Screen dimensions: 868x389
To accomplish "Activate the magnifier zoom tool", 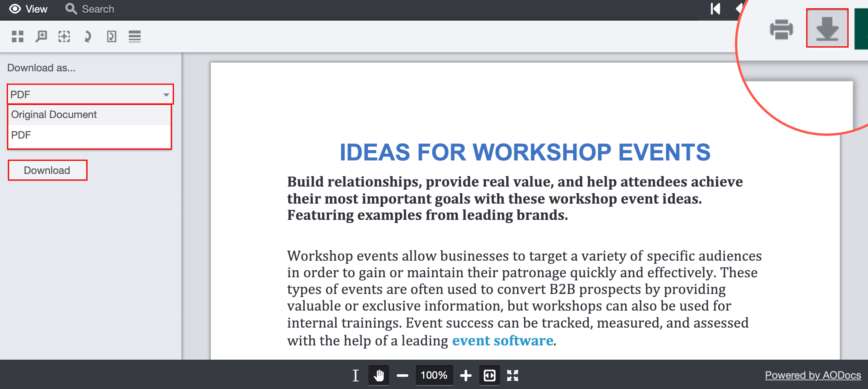I will click(41, 36).
